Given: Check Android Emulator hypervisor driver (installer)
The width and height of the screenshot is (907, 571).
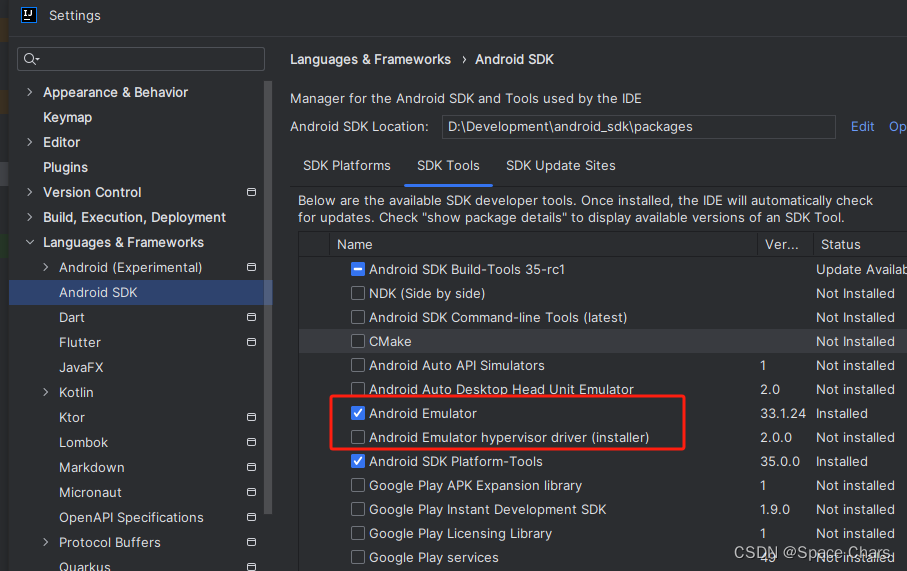Looking at the screenshot, I should tap(357, 437).
